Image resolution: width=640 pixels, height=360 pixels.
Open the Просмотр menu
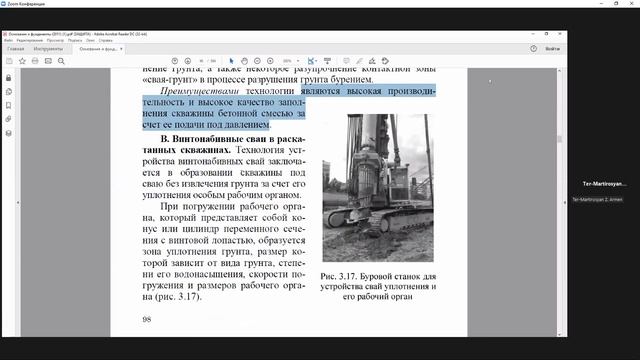(55, 40)
